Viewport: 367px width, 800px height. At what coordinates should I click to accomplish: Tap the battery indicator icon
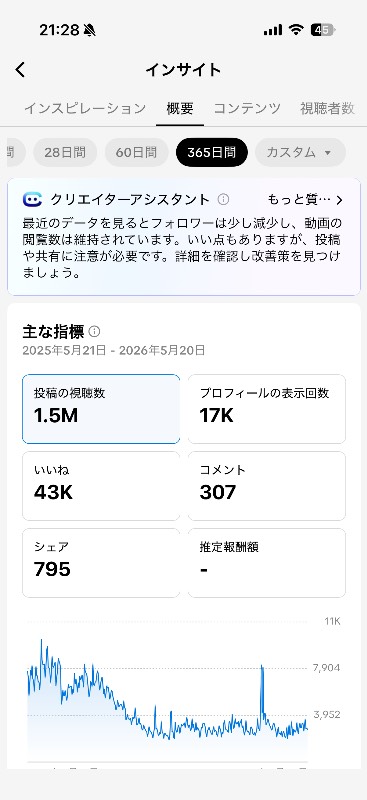(x=323, y=30)
